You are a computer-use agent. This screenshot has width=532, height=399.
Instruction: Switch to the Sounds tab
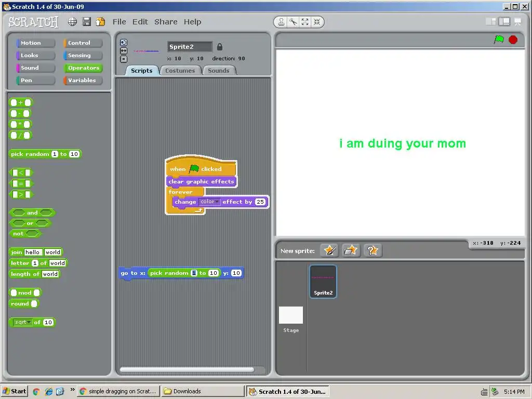click(x=219, y=71)
